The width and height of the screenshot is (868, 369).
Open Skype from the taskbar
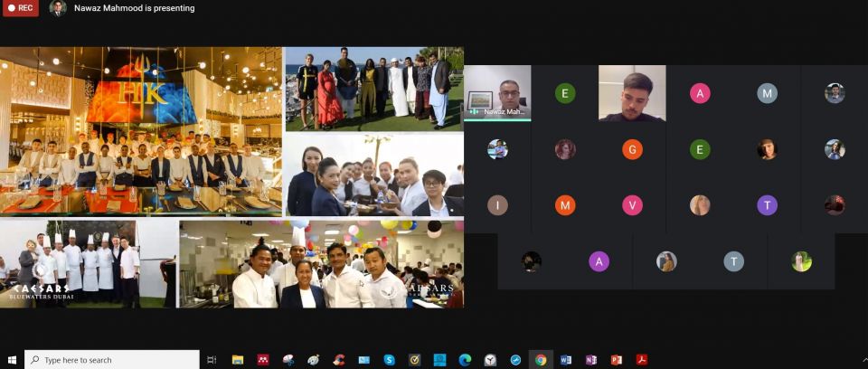(x=389, y=359)
